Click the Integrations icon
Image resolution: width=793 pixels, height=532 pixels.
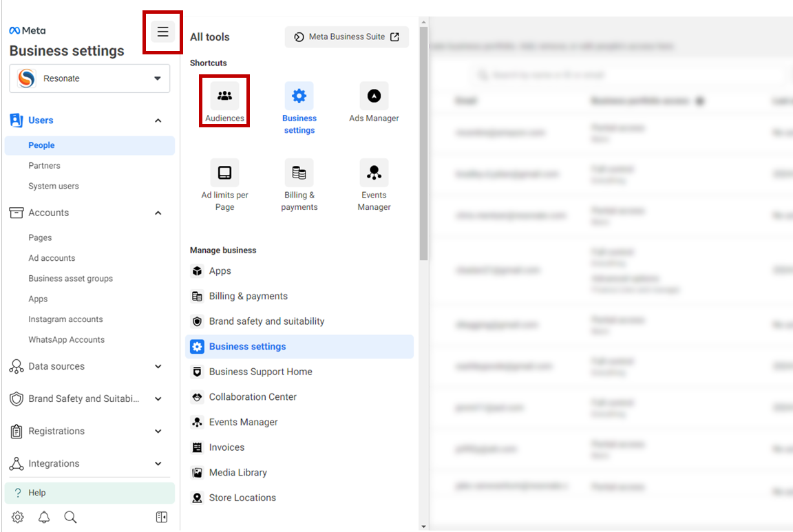point(17,463)
